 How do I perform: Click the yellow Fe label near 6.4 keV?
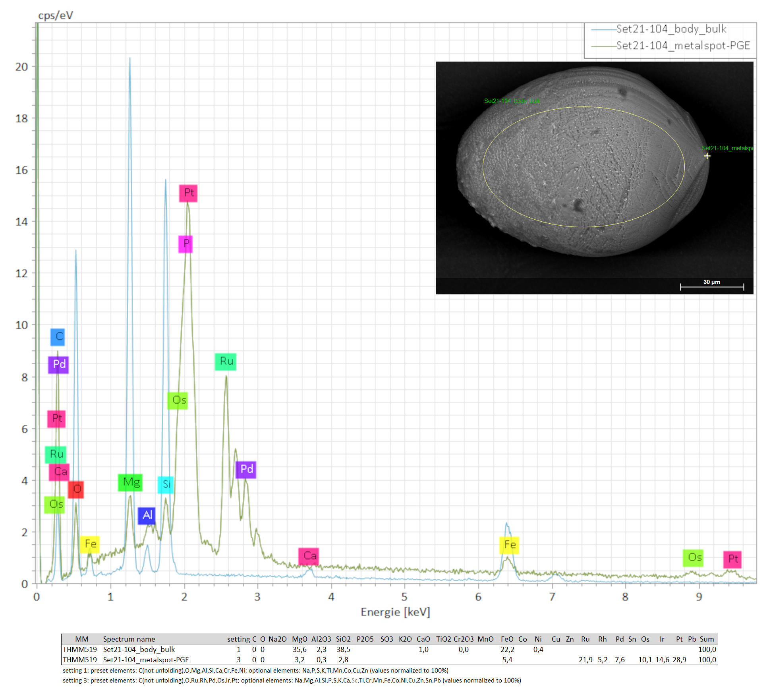[509, 545]
